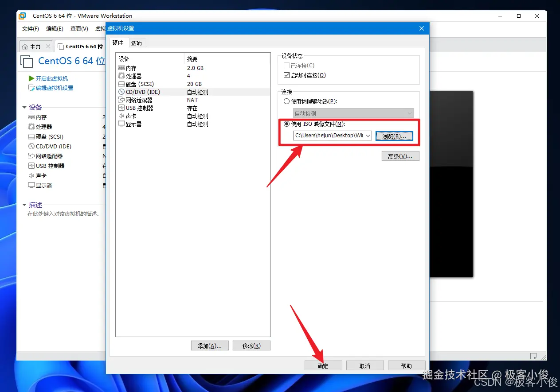560x392 pixels.
Task: Switch to the 主页 tab
Action: tap(35, 47)
